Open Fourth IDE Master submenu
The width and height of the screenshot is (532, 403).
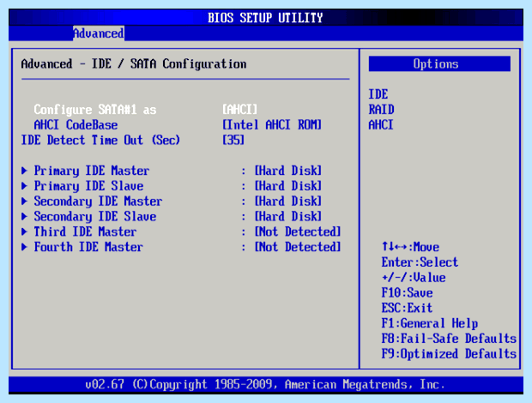[x=88, y=247]
